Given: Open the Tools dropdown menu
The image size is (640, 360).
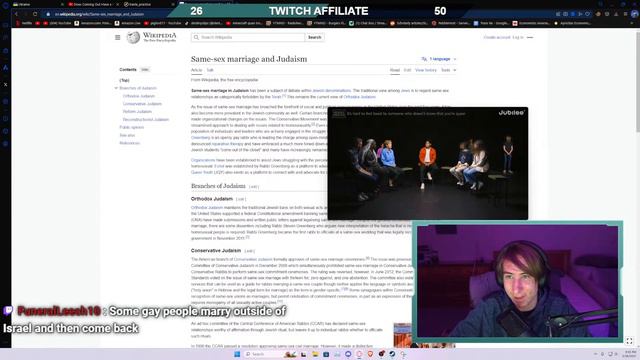Looking at the screenshot, I should [x=448, y=70].
